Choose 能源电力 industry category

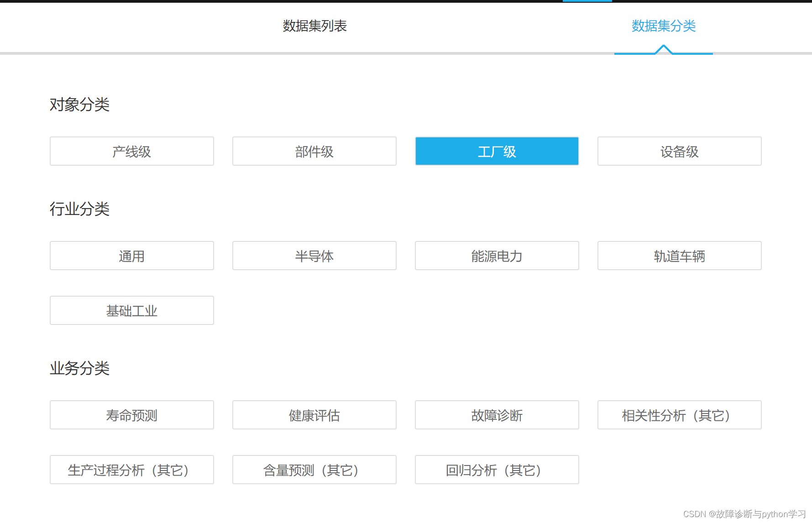(497, 256)
